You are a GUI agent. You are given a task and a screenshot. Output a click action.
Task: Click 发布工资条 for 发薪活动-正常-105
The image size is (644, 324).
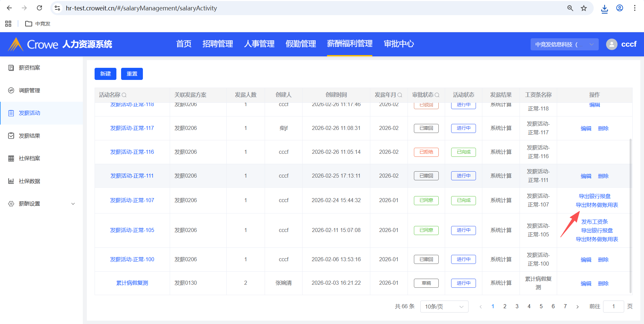point(594,222)
